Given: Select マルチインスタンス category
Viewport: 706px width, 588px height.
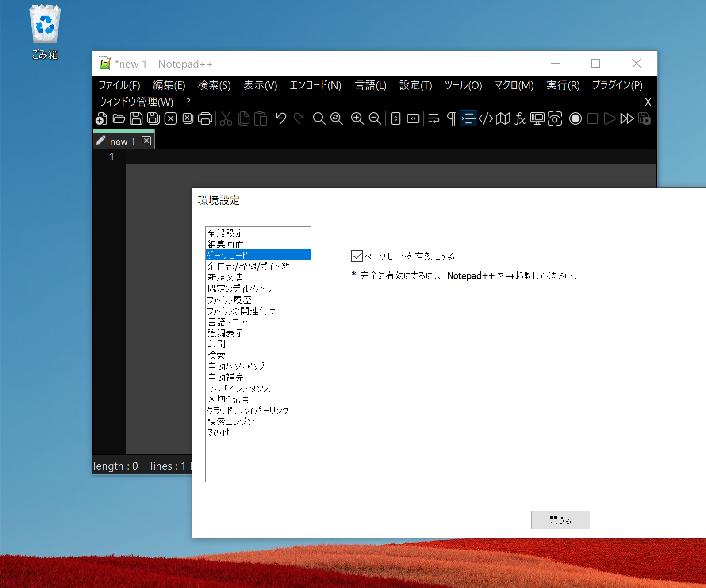Looking at the screenshot, I should [x=258, y=388].
